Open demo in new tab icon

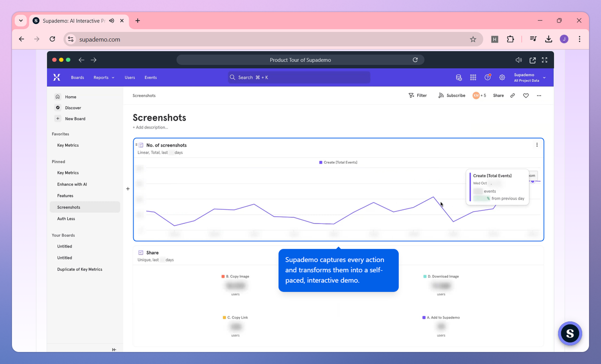tap(532, 60)
